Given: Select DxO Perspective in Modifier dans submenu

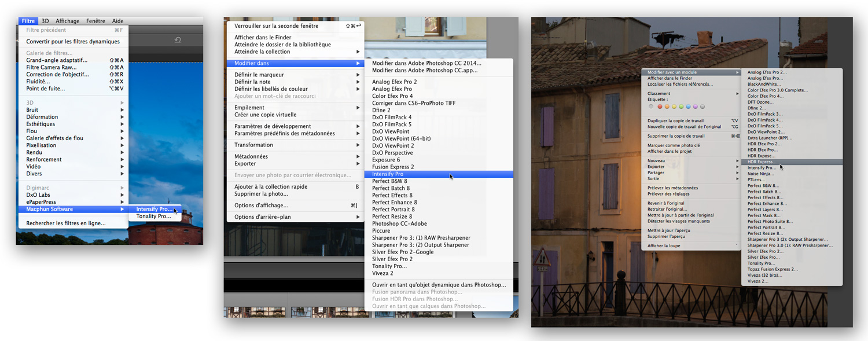Looking at the screenshot, I should (x=439, y=153).
